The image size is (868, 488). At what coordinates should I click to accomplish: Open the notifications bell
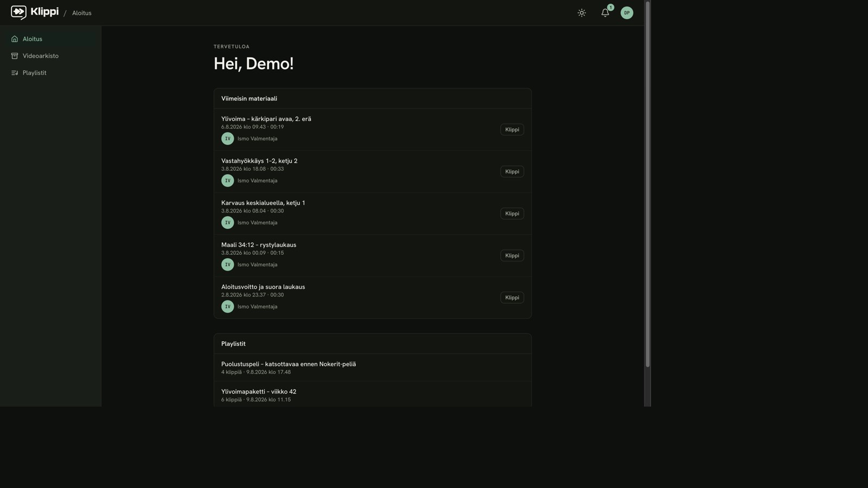click(x=605, y=13)
